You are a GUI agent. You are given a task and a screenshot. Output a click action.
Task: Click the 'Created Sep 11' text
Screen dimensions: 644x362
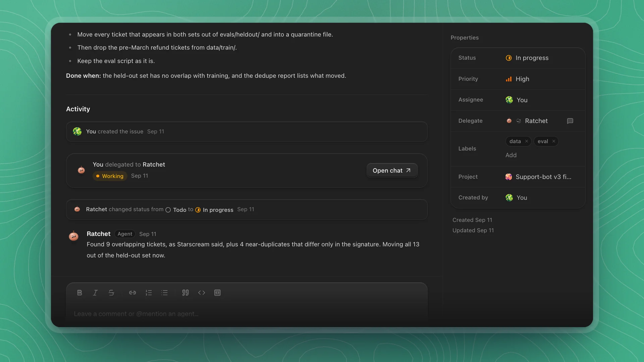pos(472,220)
